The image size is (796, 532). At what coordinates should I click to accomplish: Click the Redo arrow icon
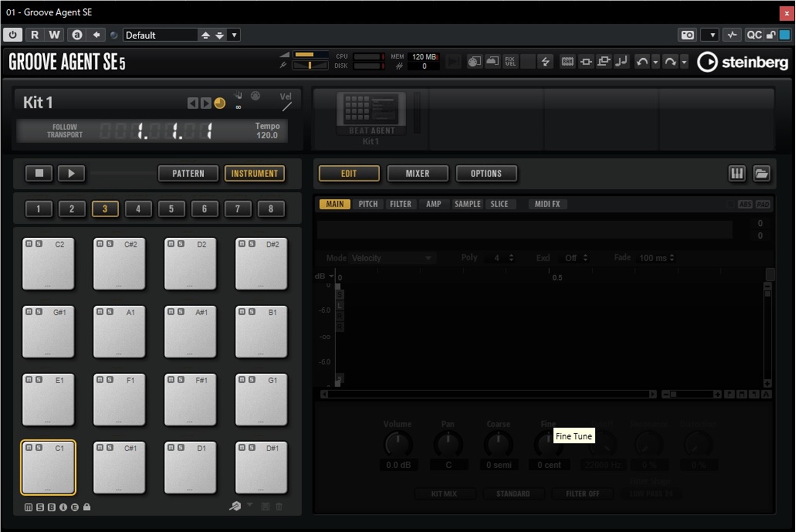coord(670,62)
